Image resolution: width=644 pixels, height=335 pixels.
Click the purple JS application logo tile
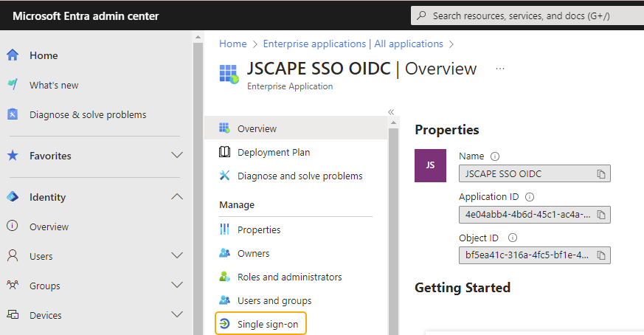coord(430,165)
